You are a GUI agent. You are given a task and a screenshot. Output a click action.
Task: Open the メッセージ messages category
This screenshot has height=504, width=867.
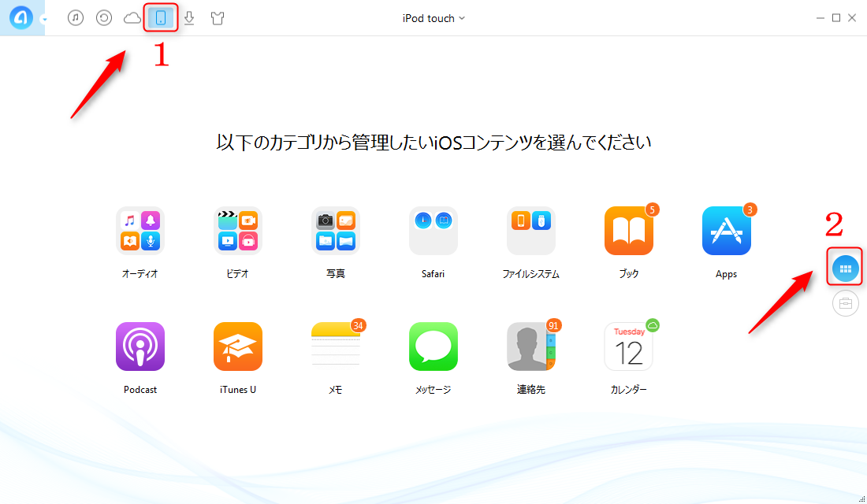[433, 346]
